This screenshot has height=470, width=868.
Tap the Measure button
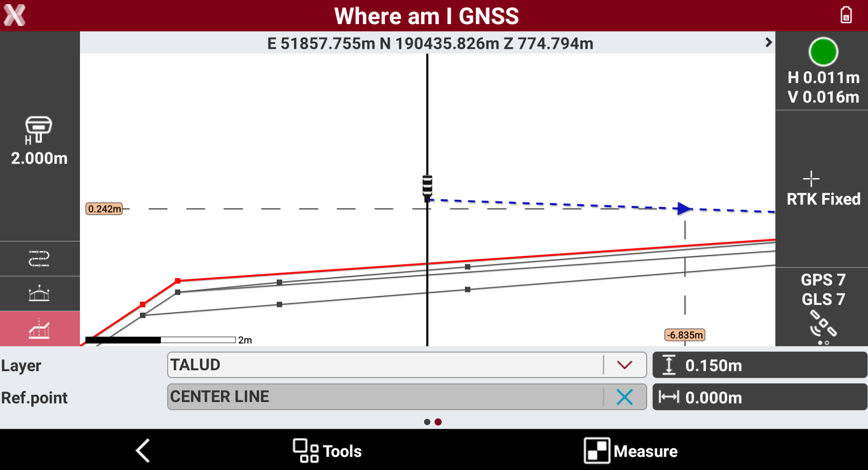[x=630, y=450]
